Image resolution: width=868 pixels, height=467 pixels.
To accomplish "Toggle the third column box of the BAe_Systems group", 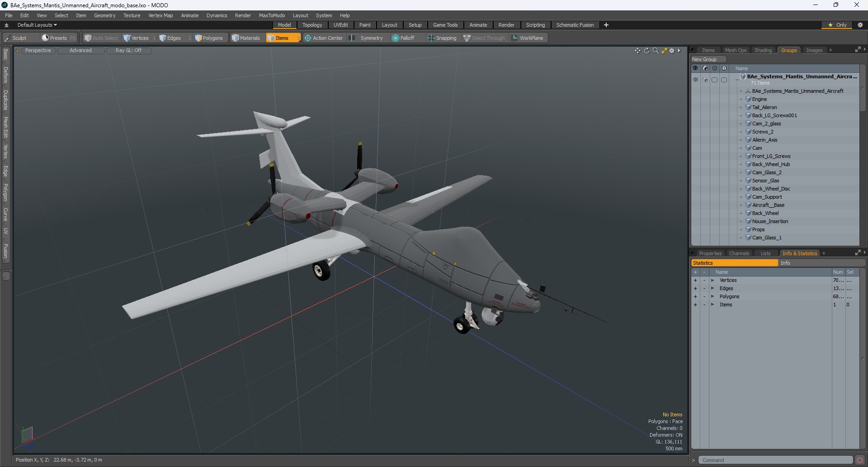I will (x=714, y=80).
